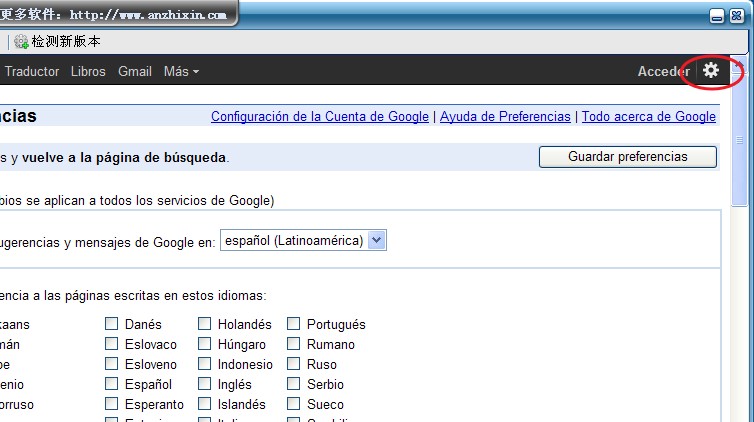Check the Ruso checkbox
Screen dimensions: 754x422
point(294,364)
